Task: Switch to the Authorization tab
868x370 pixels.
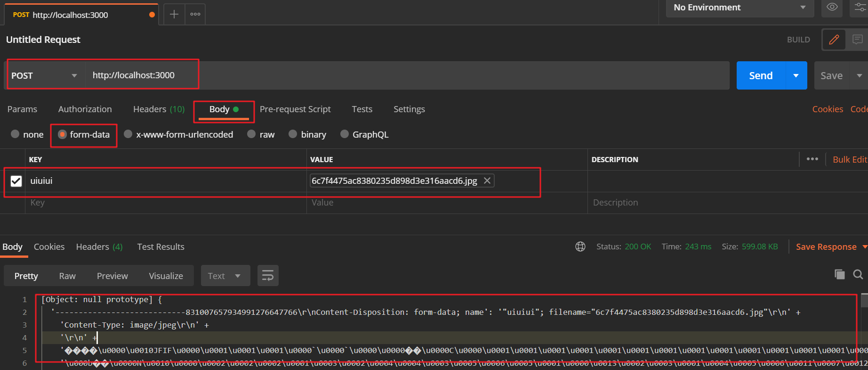Action: 85,109
